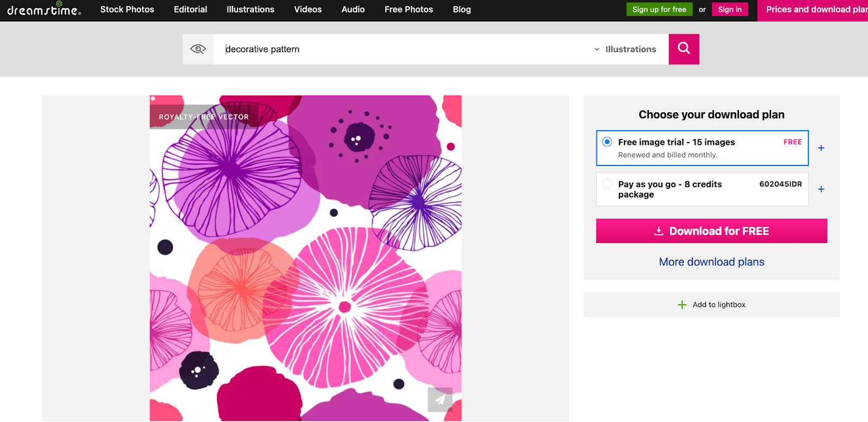The image size is (868, 422).
Task: Open More download plans link
Action: (711, 262)
